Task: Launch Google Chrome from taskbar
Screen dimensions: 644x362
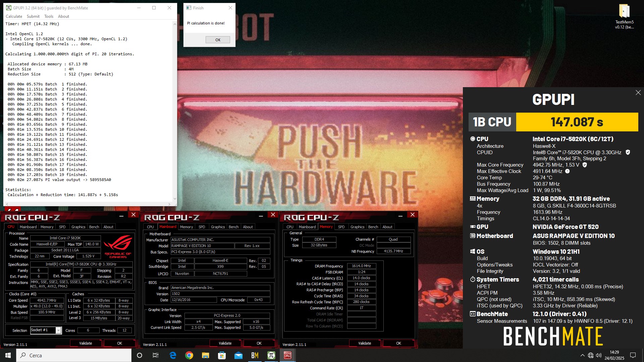Action: 189,355
